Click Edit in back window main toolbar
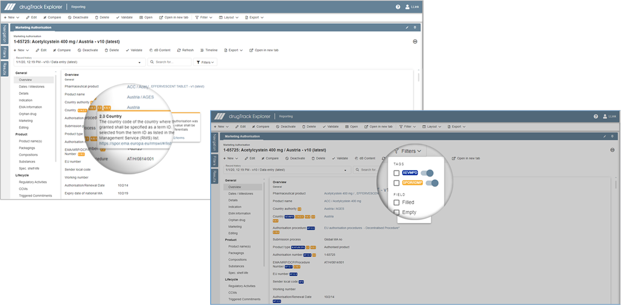 tap(31, 17)
